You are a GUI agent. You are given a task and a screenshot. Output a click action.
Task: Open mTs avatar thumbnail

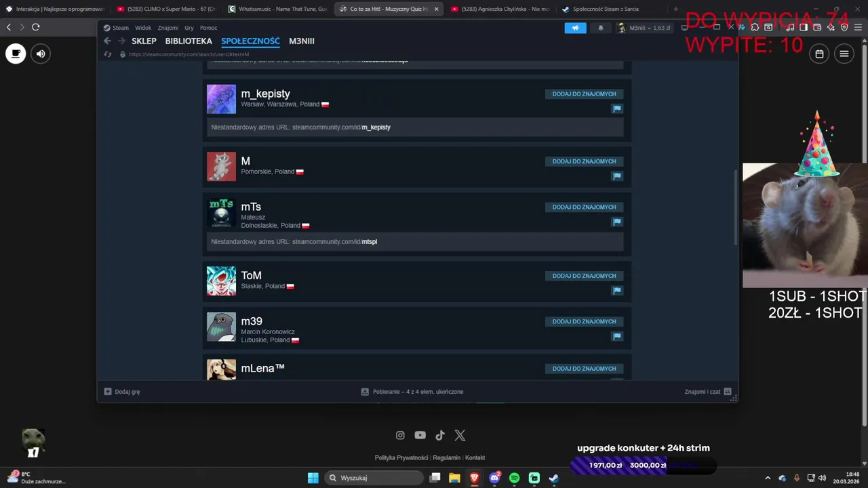point(221,212)
